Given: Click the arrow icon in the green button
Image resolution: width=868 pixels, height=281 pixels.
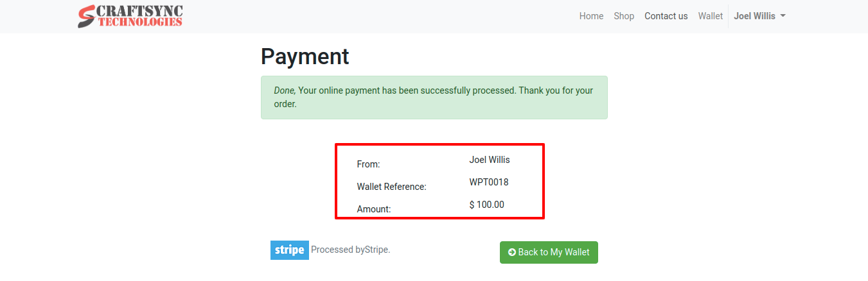Looking at the screenshot, I should [511, 252].
